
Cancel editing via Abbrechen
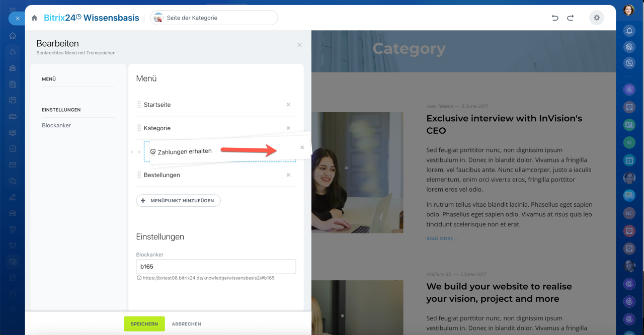[x=187, y=324]
